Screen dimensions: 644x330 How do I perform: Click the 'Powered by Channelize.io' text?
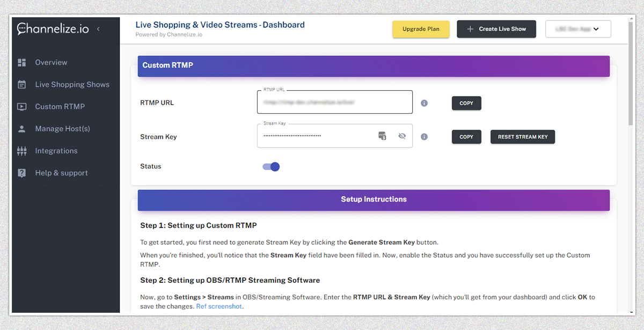pyautogui.click(x=169, y=35)
